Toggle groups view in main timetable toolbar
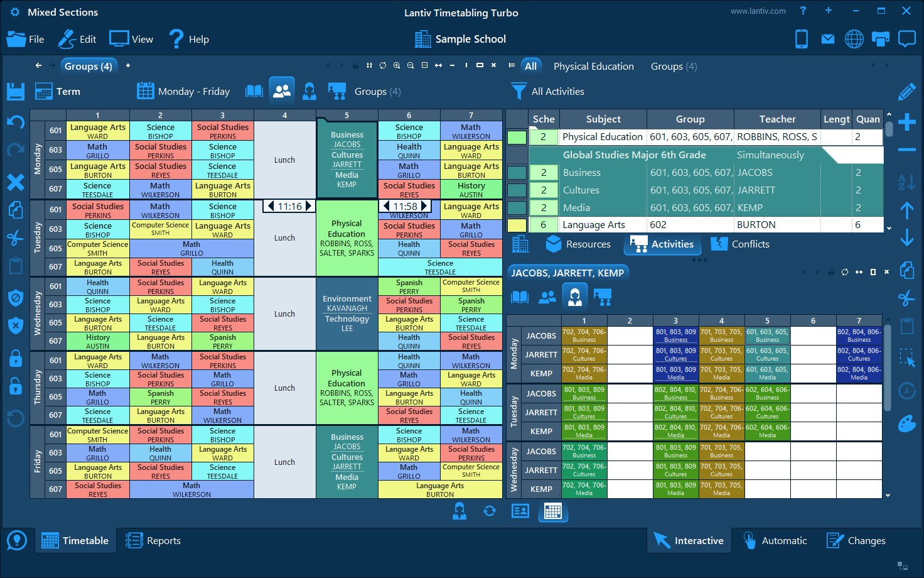Viewport: 924px width, 578px height. (282, 91)
